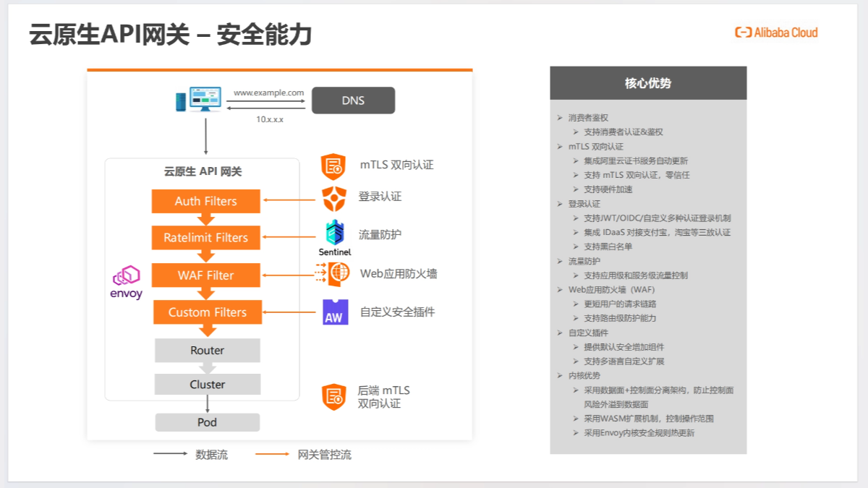Click the Sentinel logo icon

coord(335,238)
